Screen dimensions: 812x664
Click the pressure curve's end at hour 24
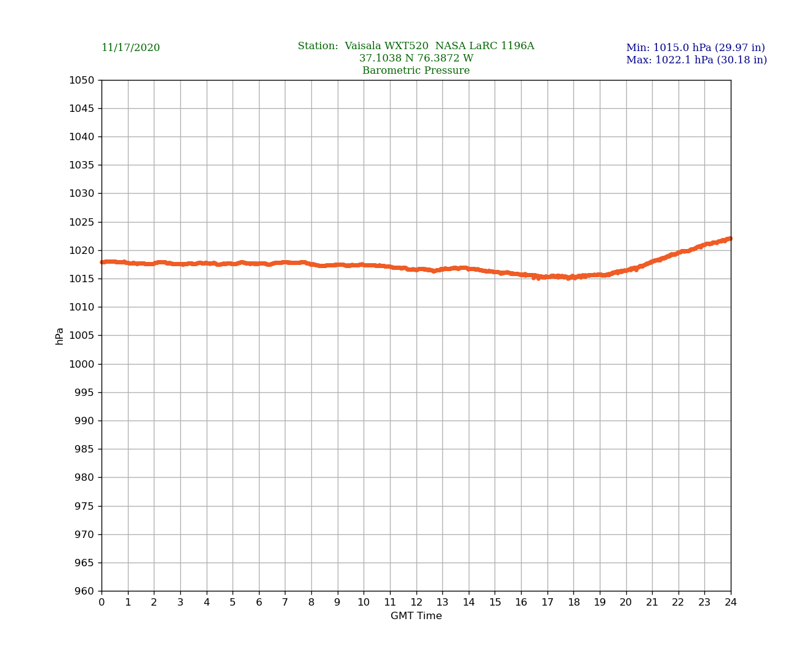730,239
